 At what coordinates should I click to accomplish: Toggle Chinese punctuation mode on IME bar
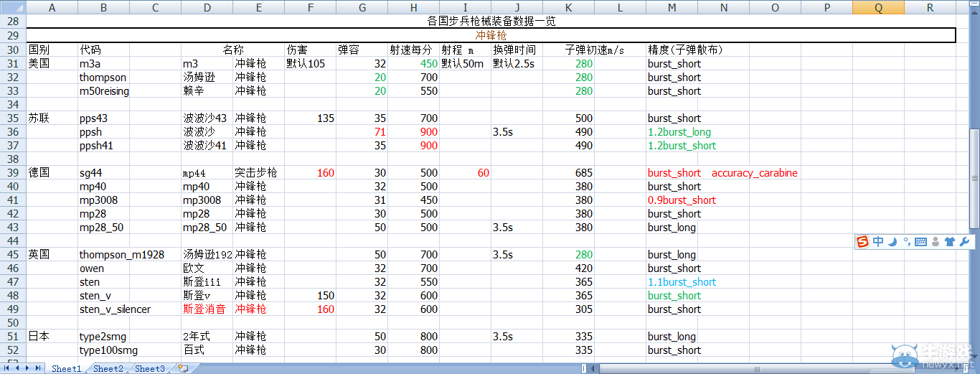[907, 242]
